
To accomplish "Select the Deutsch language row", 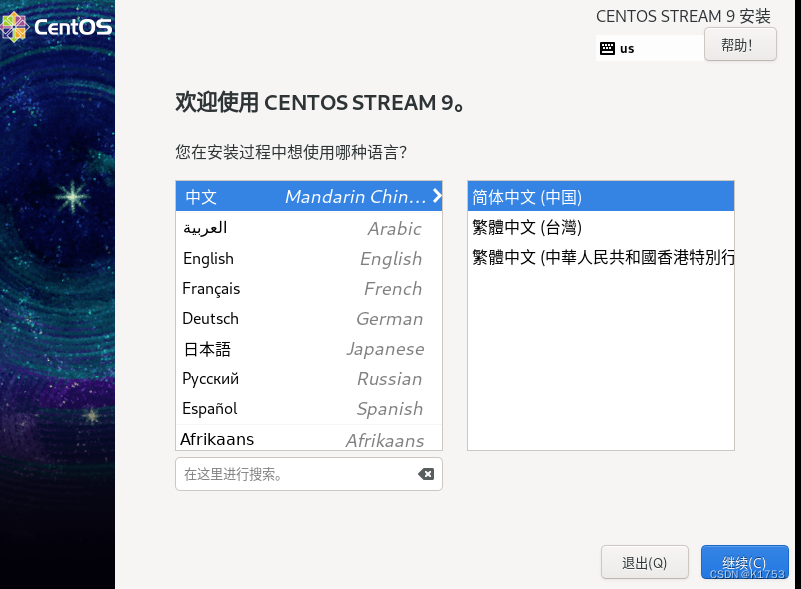I will pyautogui.click(x=309, y=319).
